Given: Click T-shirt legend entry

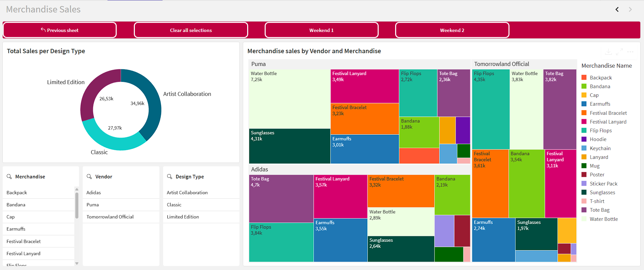Looking at the screenshot, I should 593,201.
